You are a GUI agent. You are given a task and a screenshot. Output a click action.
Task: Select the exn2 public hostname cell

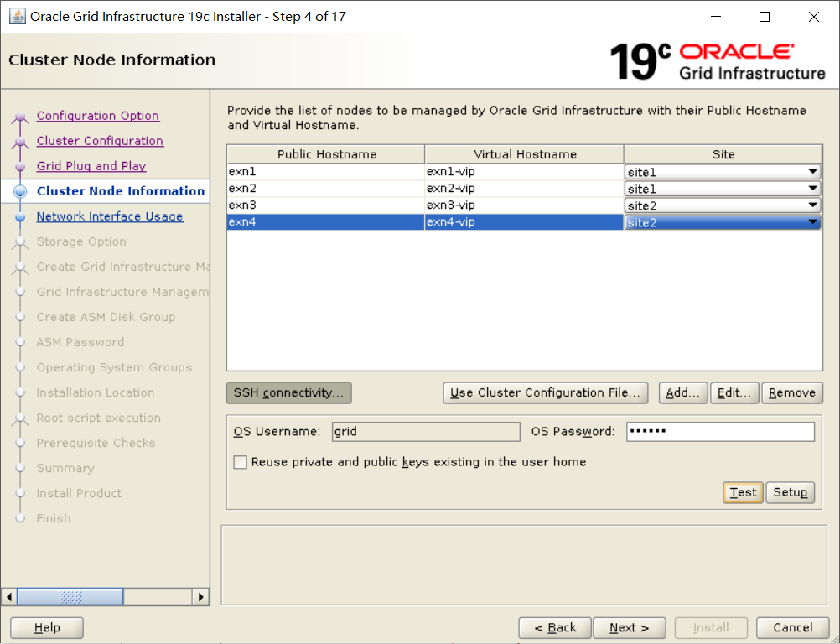coord(326,188)
